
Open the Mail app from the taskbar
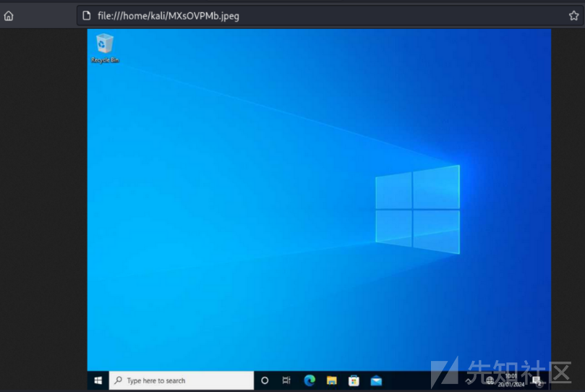coord(376,380)
